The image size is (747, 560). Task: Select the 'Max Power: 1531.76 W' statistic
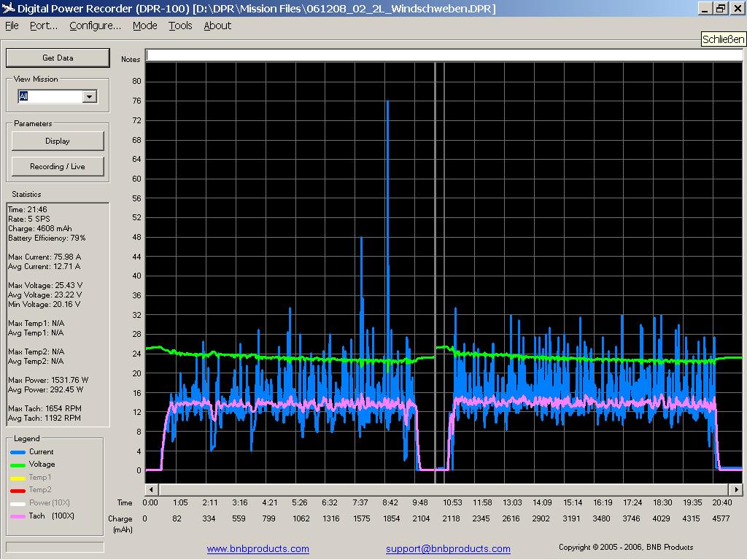pos(48,380)
